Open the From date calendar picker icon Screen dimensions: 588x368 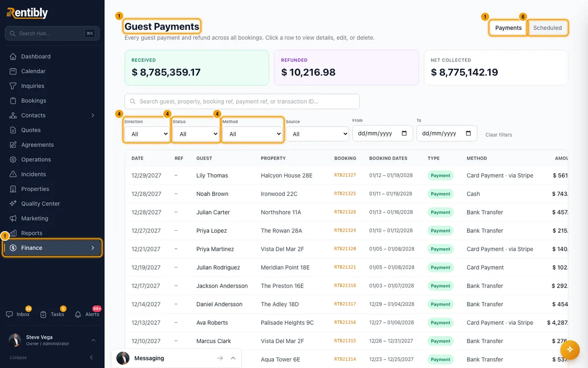click(x=404, y=133)
